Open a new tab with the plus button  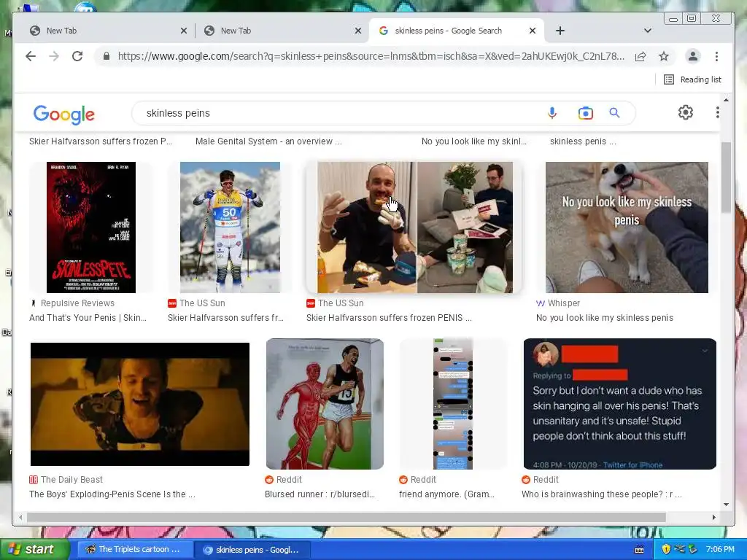(560, 31)
